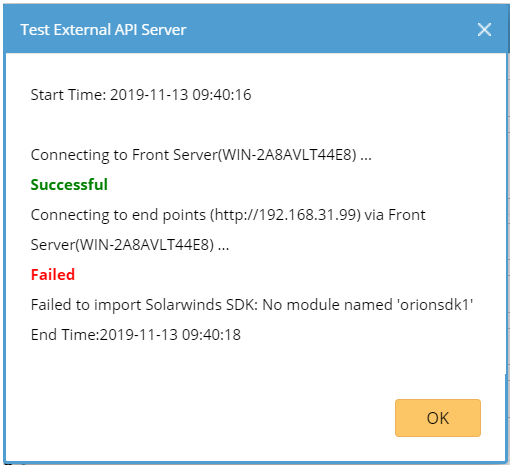
Task: Click the words via Front
Action: pyautogui.click(x=395, y=215)
